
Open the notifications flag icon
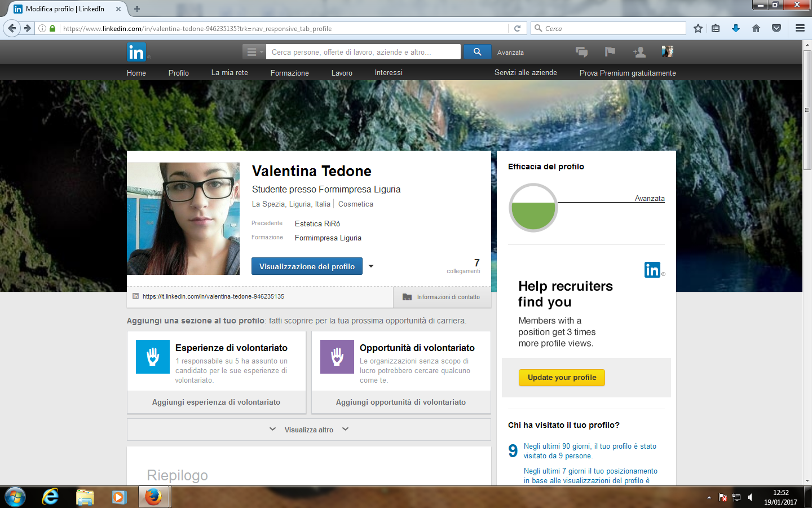click(610, 52)
